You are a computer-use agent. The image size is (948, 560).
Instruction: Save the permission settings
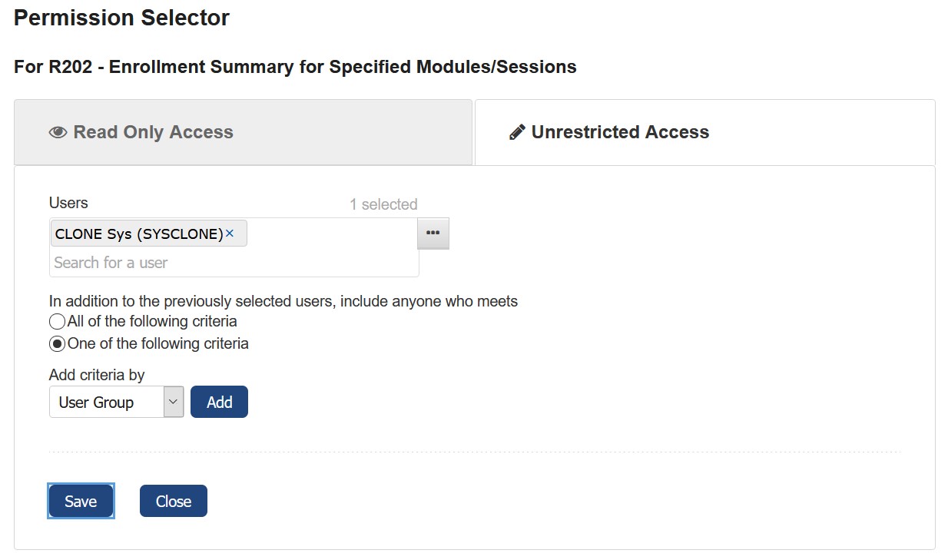pyautogui.click(x=81, y=501)
